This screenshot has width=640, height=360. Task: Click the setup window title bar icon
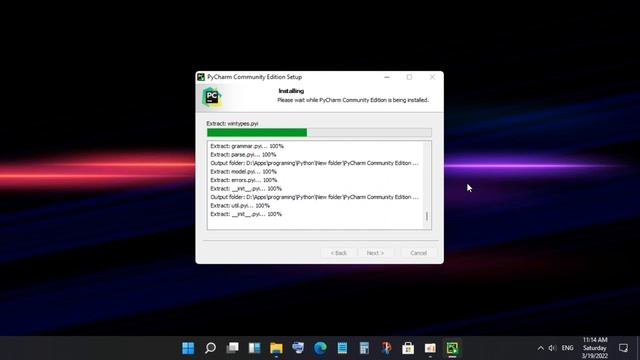[x=201, y=77]
